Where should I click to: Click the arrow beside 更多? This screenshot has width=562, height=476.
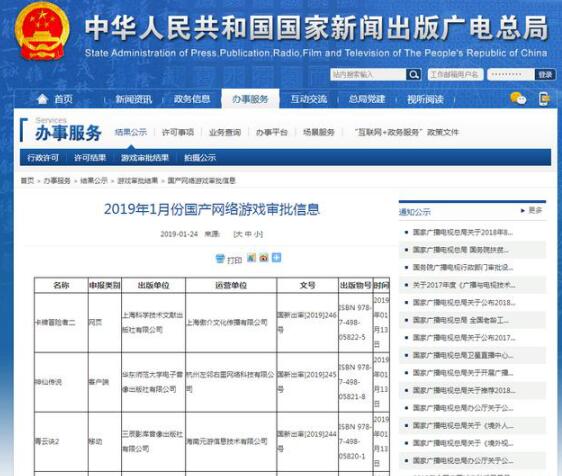coord(523,211)
